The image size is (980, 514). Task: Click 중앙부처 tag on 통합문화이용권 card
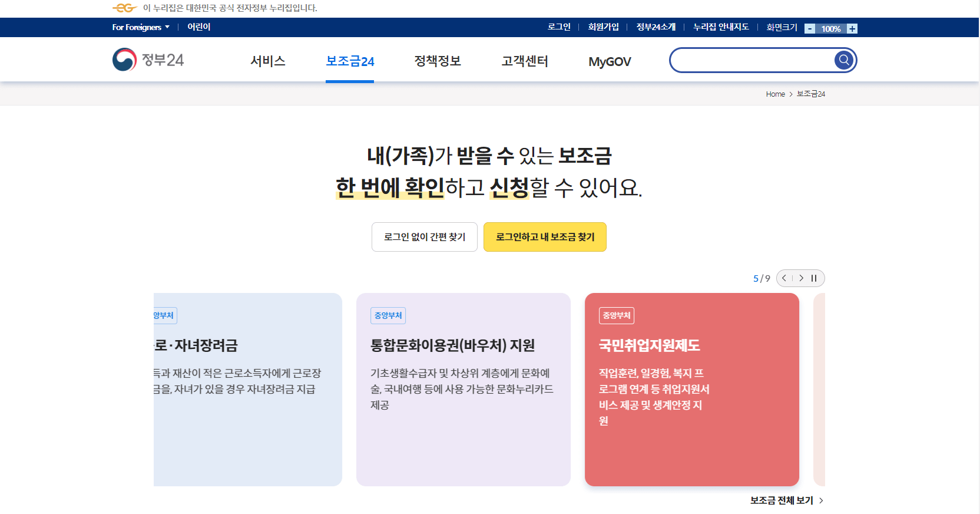coord(388,315)
